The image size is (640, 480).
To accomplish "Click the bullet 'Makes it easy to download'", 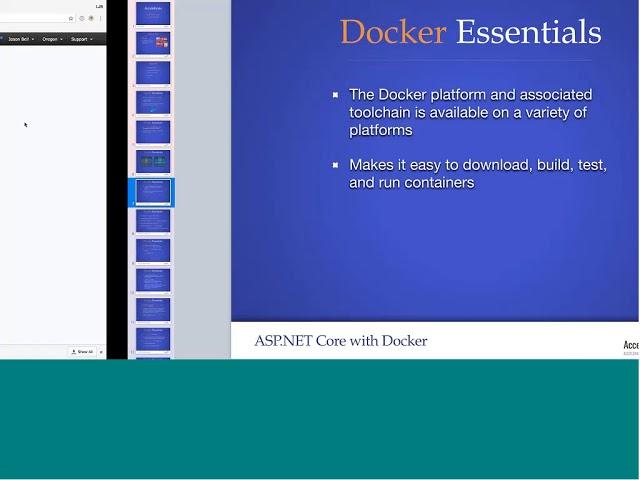I will coord(478,173).
